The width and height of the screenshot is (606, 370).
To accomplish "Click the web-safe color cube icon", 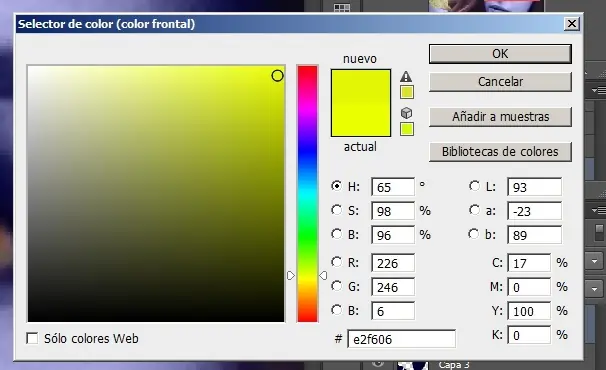I will [x=406, y=113].
